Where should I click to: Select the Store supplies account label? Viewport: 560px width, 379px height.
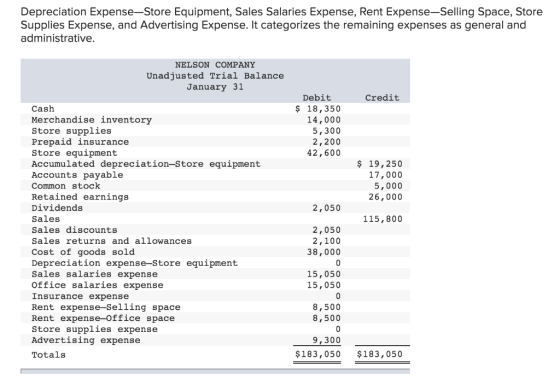coord(71,131)
